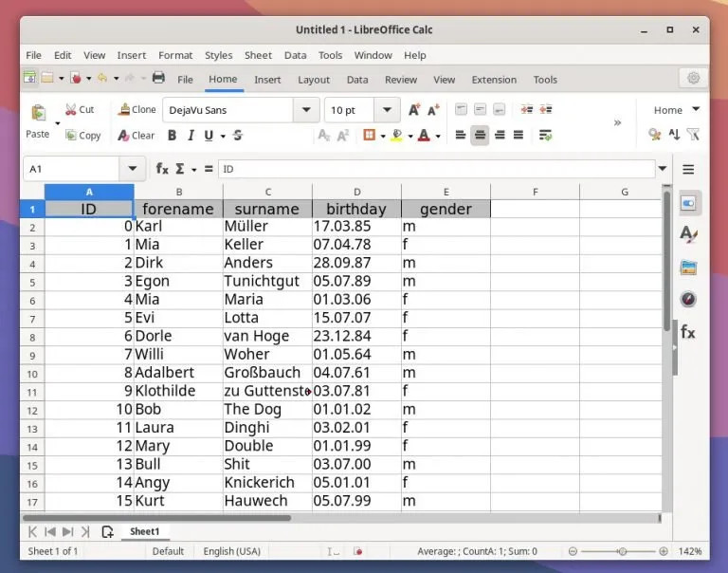Image resolution: width=728 pixels, height=573 pixels.
Task: Toggle Center Horizontally alignment
Action: click(x=480, y=136)
